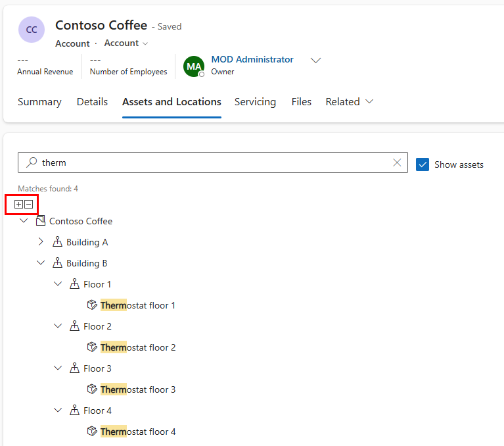Select Thermostat floor 4 in tree
The image size is (504, 446).
pyautogui.click(x=138, y=432)
